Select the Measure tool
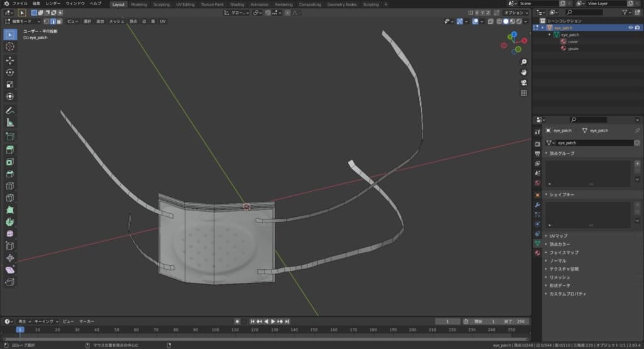Screen dimensions: 644x349 pos(10,123)
